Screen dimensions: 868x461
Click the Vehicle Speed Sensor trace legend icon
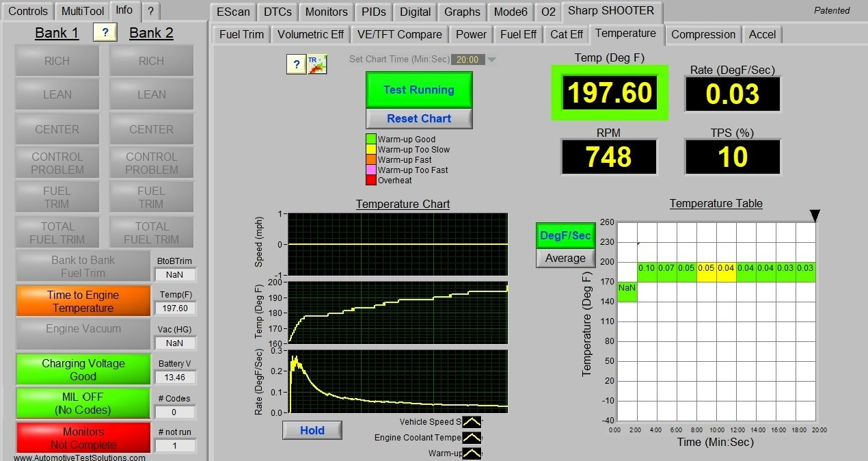pyautogui.click(x=472, y=421)
